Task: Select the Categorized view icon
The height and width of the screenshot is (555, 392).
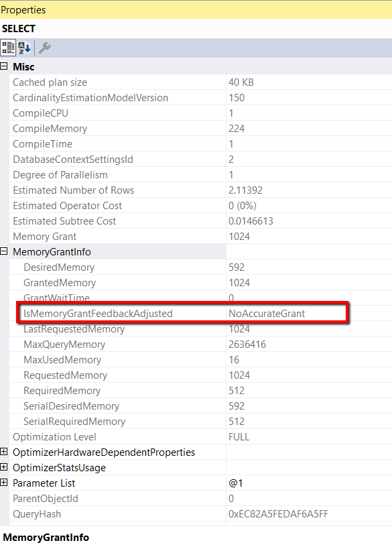Action: 8,48
